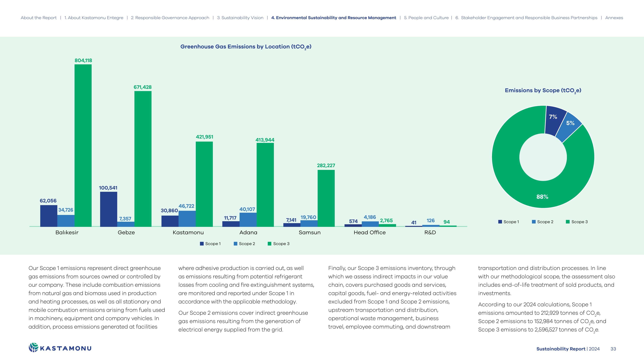Click the 'Gebze' axis label
The image size is (644, 362).
click(126, 232)
